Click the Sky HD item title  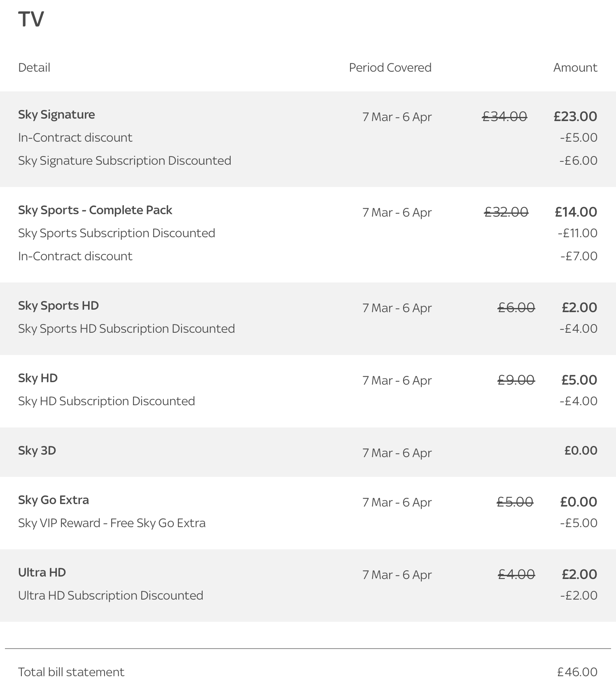tap(38, 378)
